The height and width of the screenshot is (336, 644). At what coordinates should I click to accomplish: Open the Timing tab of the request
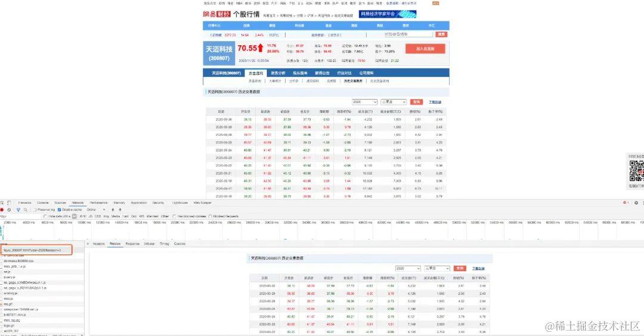(x=165, y=244)
